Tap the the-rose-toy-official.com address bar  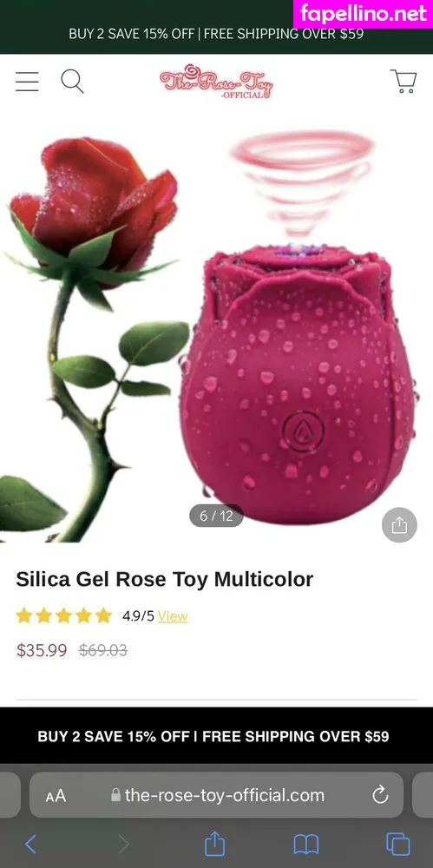coord(217,795)
